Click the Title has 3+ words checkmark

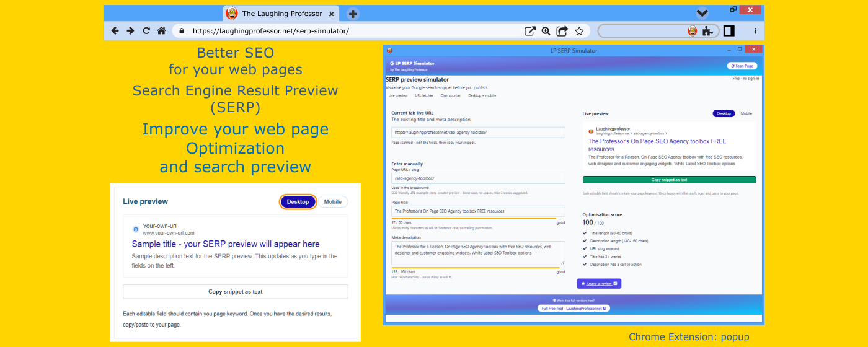click(x=585, y=257)
